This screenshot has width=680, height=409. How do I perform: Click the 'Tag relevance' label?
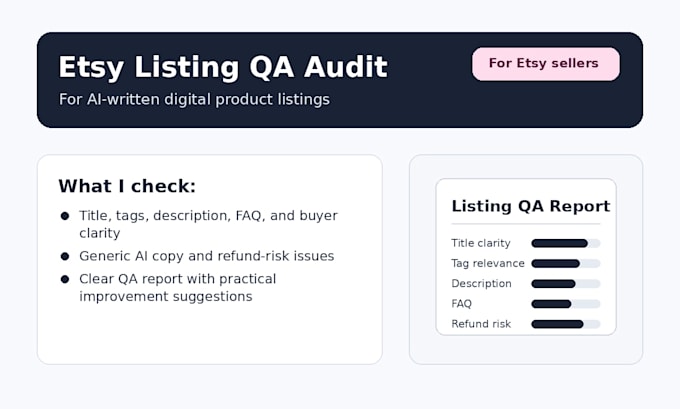488,263
